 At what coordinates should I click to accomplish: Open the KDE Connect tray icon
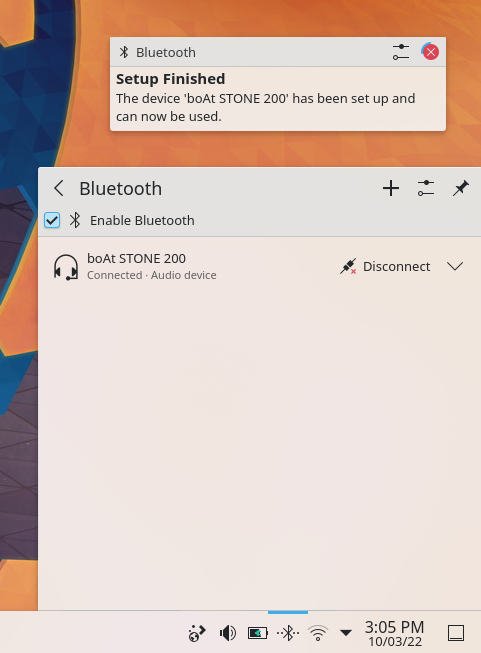[197, 633]
